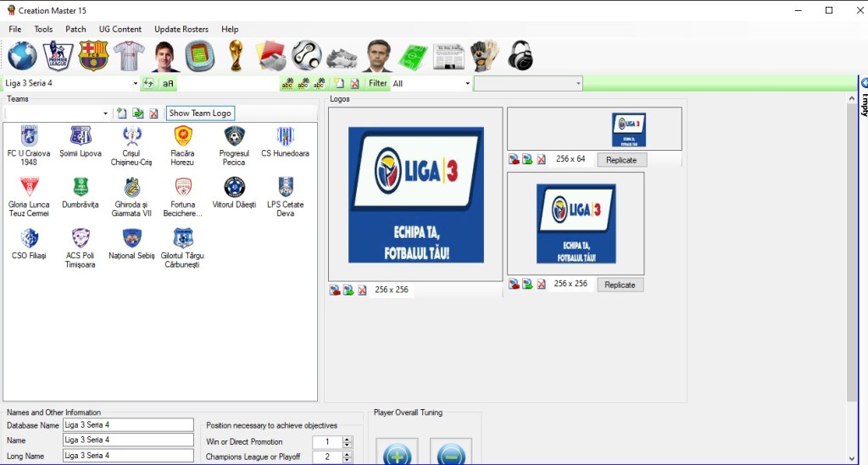Expand the Teams selection combo box
This screenshot has height=465, width=868.
tap(105, 113)
